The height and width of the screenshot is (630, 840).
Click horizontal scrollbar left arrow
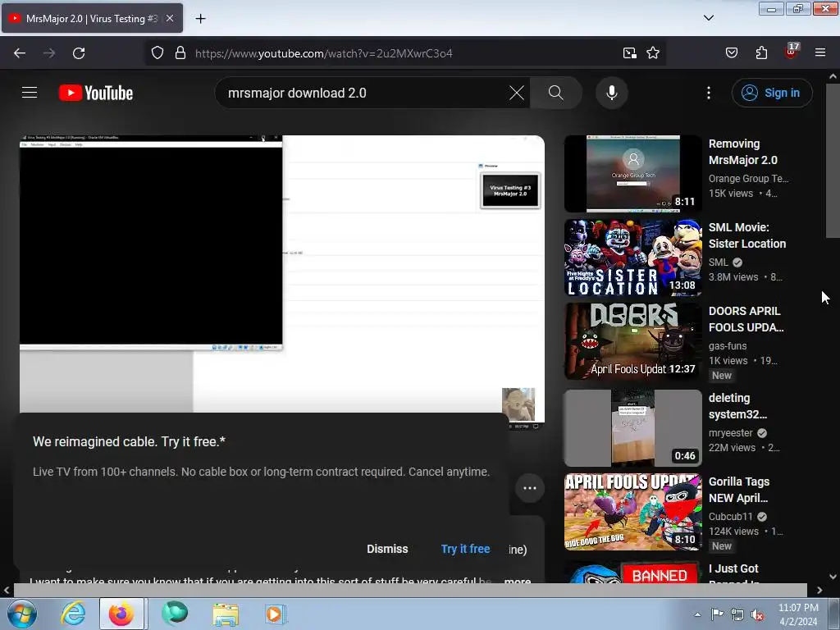pos(7,591)
